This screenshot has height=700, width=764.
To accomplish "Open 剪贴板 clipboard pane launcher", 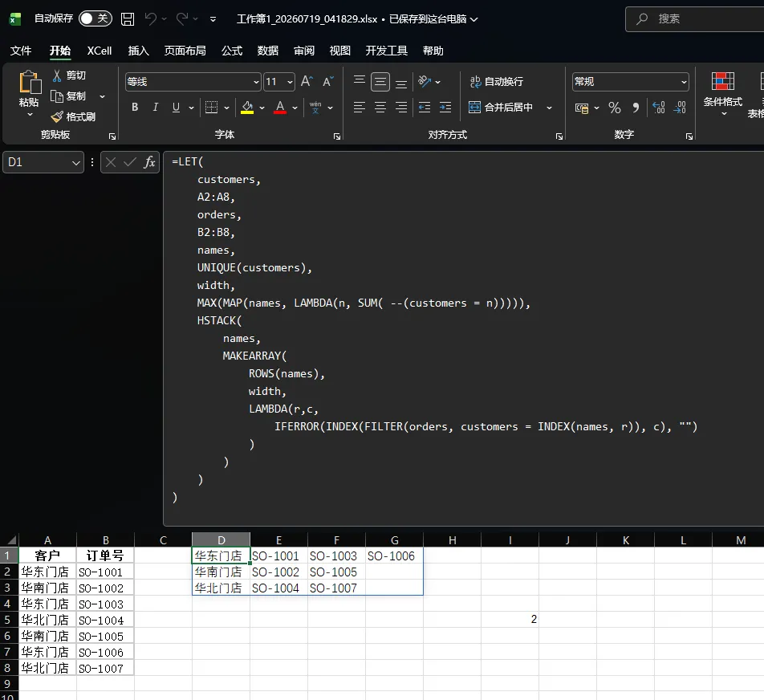I will coord(112,136).
